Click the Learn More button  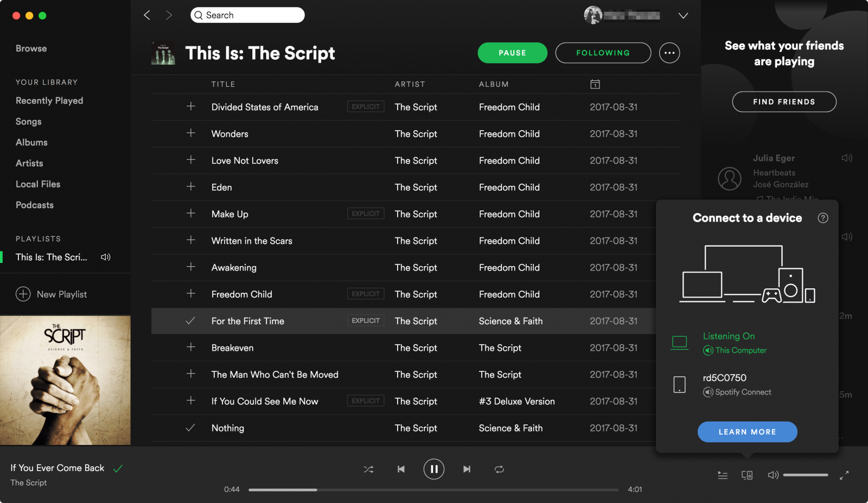click(x=747, y=432)
